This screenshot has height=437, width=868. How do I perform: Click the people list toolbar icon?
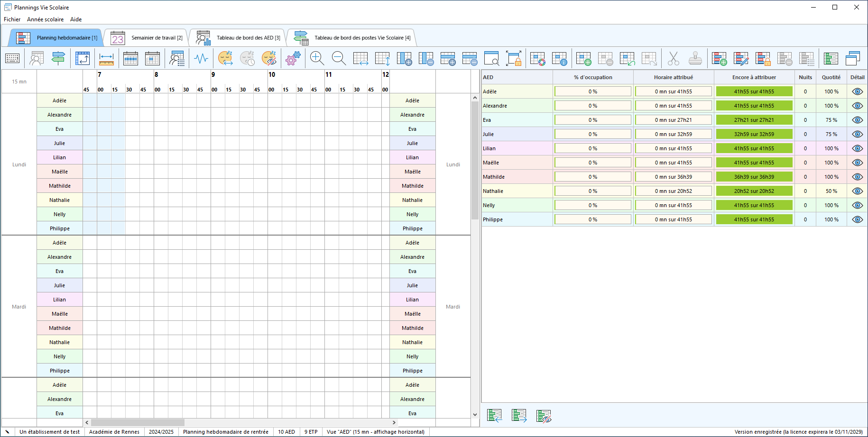[177, 58]
